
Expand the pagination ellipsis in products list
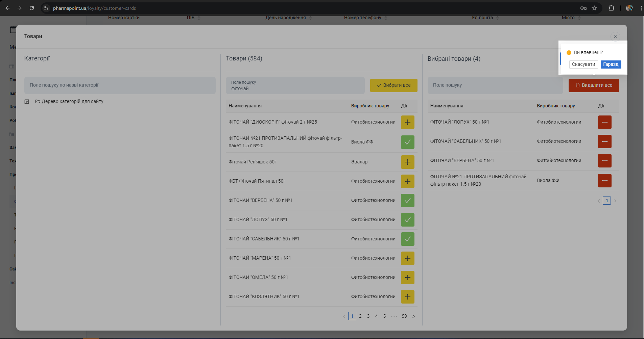pyautogui.click(x=394, y=316)
